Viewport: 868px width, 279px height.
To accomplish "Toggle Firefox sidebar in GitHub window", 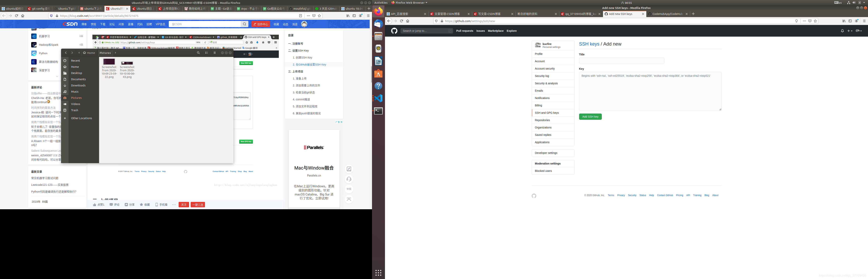I will pyautogui.click(x=850, y=21).
